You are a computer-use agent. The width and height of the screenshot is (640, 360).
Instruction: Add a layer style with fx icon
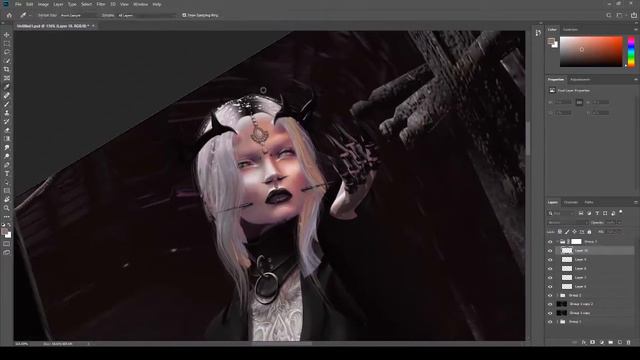(584, 342)
